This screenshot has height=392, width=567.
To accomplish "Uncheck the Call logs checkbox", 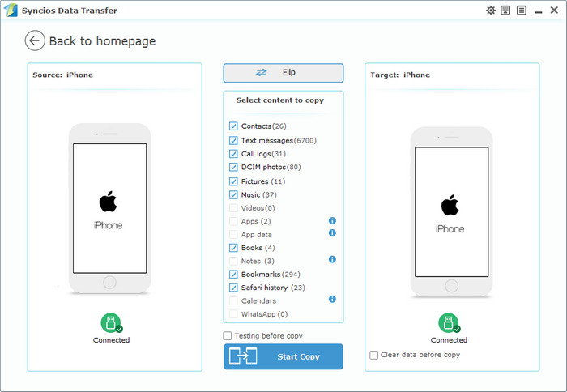I will tap(233, 154).
